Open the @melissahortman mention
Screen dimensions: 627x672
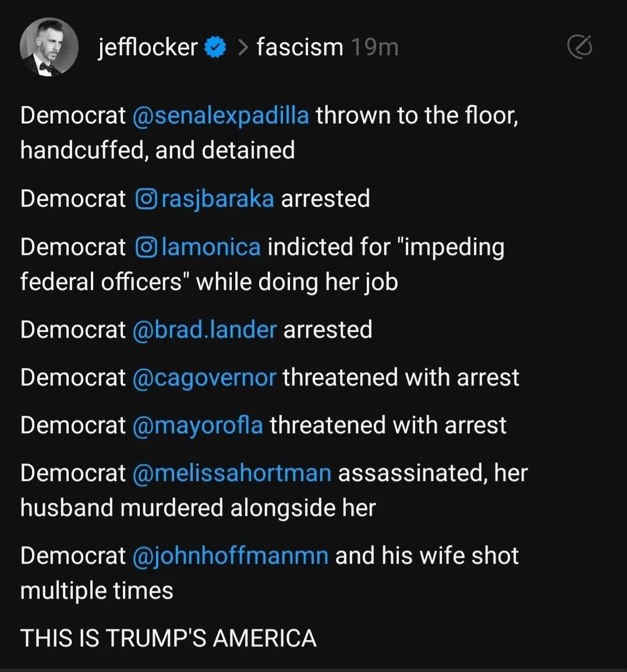tap(232, 473)
